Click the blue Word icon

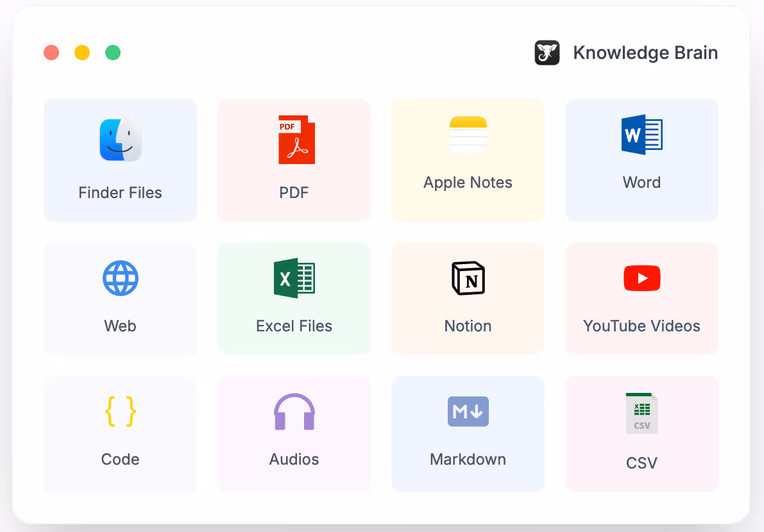click(641, 135)
